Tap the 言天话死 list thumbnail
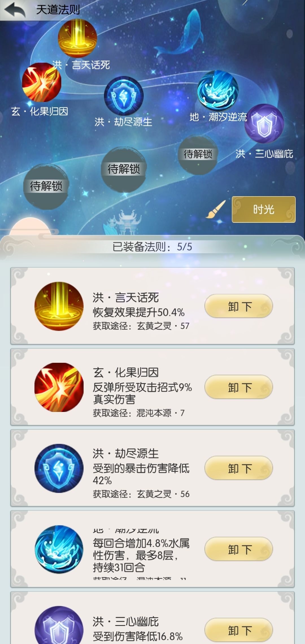This screenshot has width=305, height=644. tap(59, 306)
